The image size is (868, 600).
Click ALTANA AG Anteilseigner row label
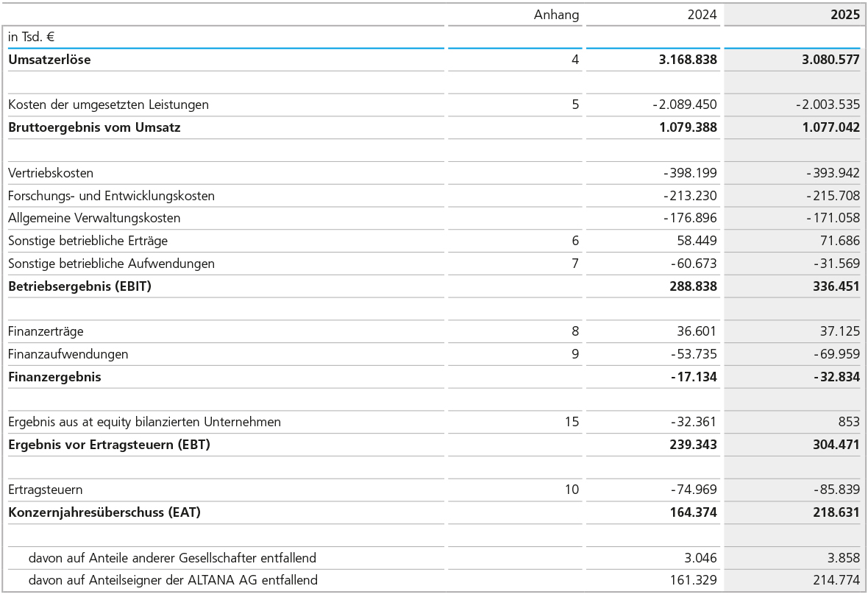point(173,580)
